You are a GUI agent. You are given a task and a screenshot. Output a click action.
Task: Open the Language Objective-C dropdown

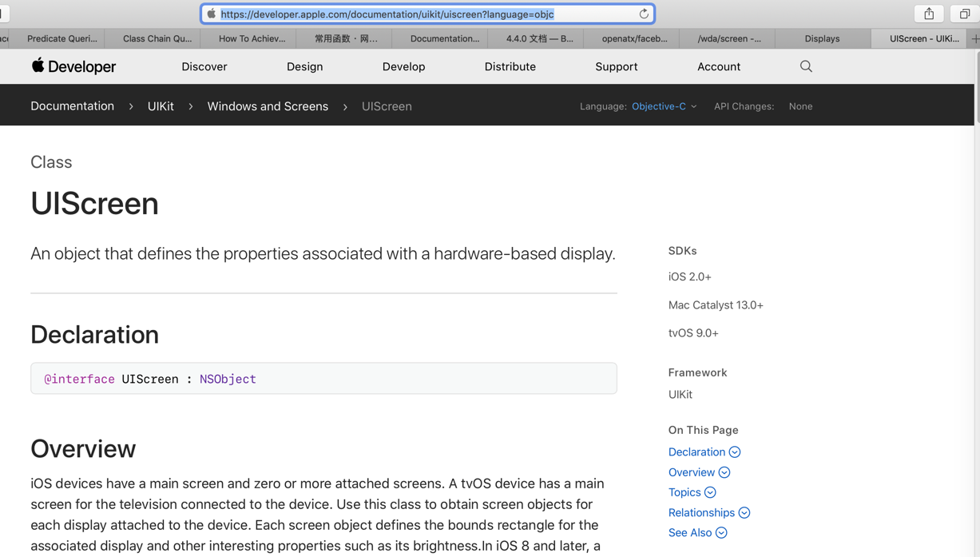click(664, 106)
